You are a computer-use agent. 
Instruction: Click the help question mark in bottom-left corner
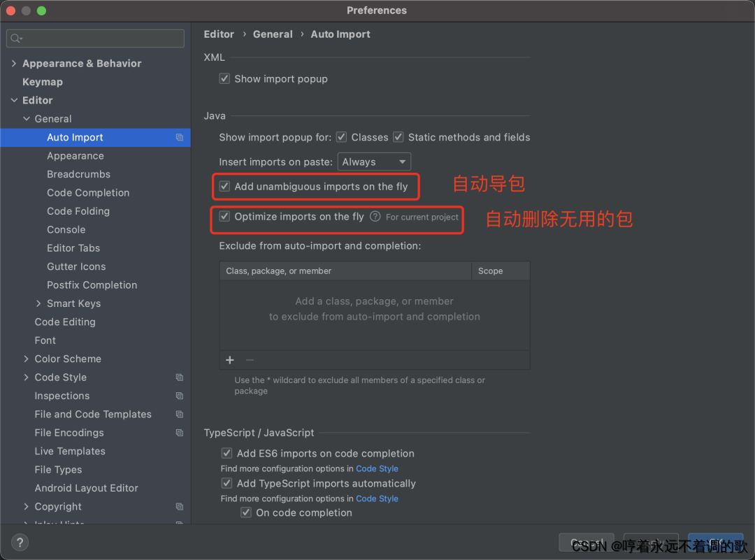[20, 543]
